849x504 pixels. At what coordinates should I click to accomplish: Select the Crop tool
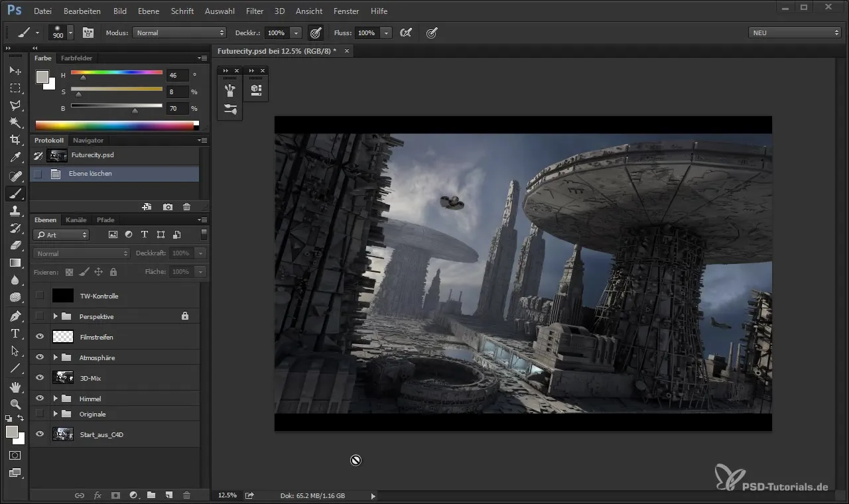[15, 139]
